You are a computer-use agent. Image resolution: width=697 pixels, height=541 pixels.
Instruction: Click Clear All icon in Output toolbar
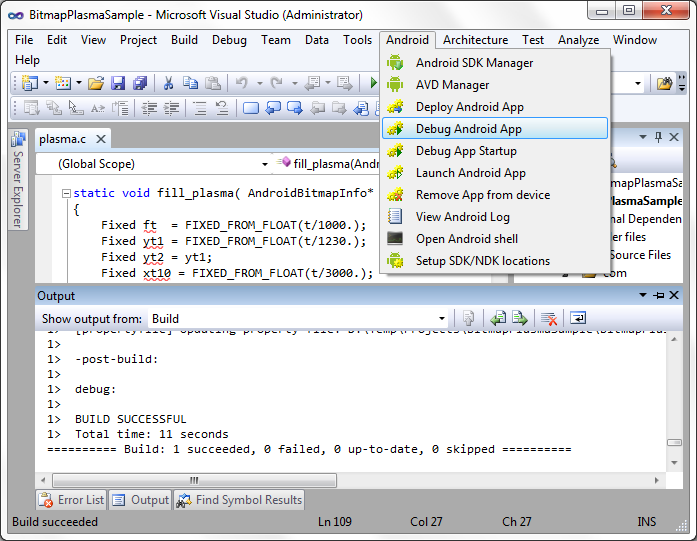(549, 318)
